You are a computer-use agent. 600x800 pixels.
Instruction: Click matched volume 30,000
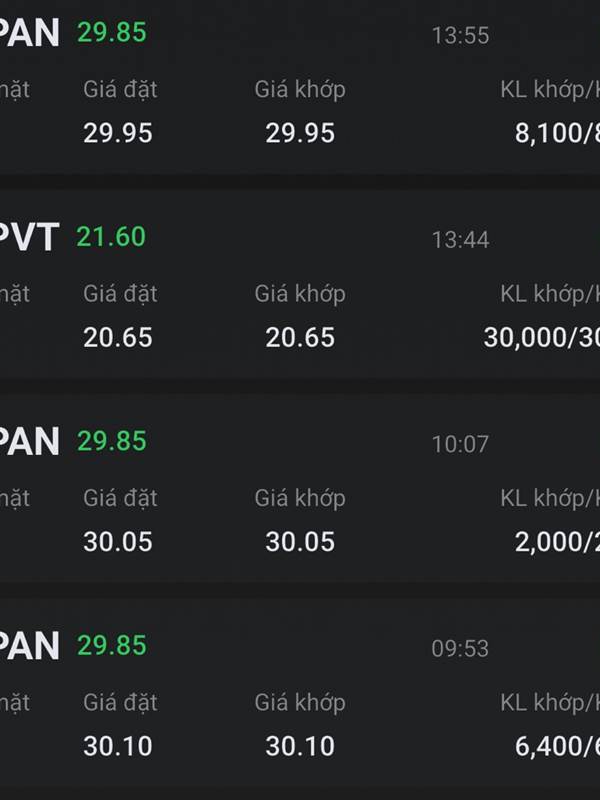click(x=535, y=338)
